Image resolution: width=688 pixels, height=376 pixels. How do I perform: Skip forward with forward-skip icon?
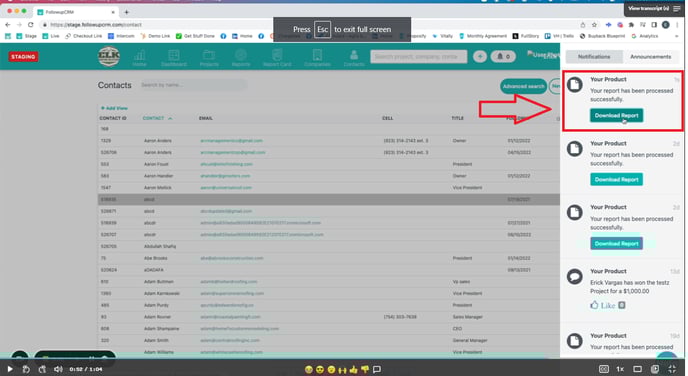[x=42, y=369]
